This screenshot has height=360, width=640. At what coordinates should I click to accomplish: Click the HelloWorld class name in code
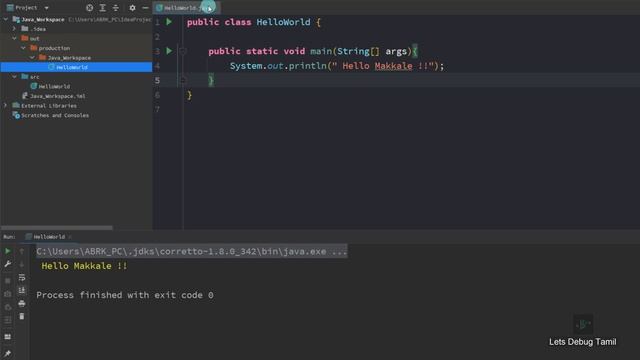(x=283, y=22)
